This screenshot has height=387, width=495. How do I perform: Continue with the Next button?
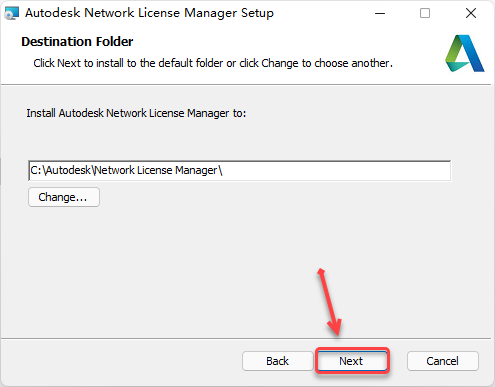coord(352,361)
